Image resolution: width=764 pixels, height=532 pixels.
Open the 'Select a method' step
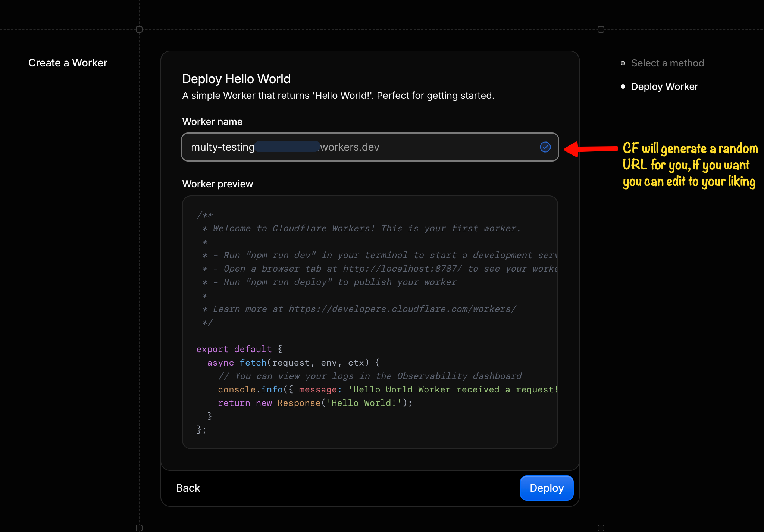(667, 63)
